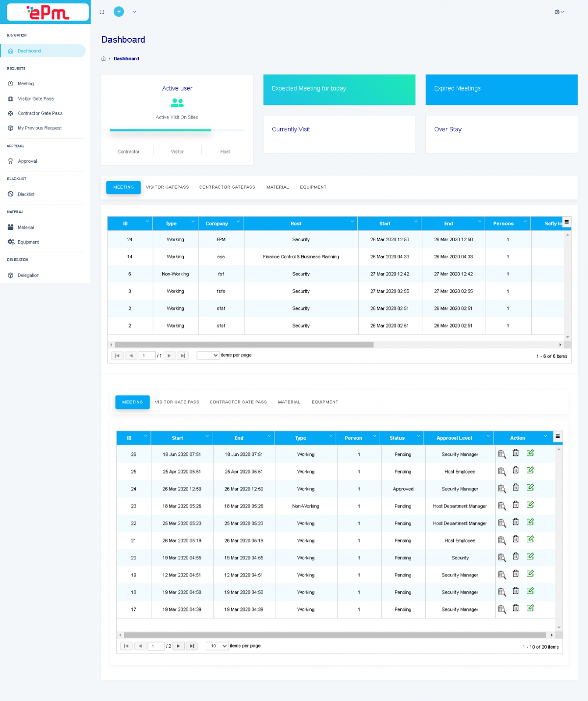Select the Material tab in lower section
588x701 pixels.
coord(289,402)
